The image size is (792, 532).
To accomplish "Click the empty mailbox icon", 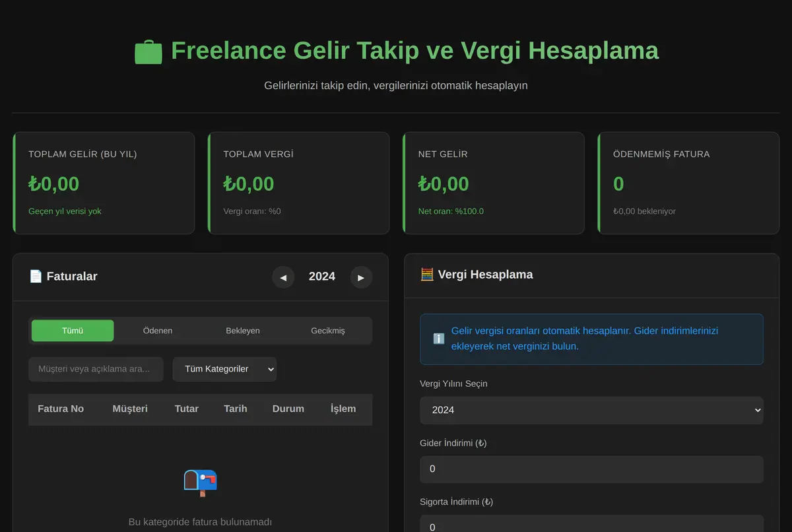I will (x=200, y=482).
